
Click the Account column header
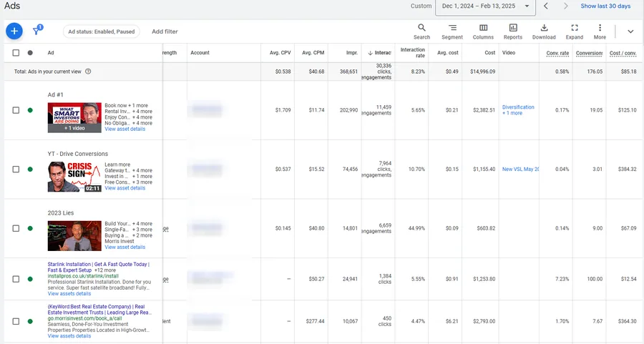[200, 52]
